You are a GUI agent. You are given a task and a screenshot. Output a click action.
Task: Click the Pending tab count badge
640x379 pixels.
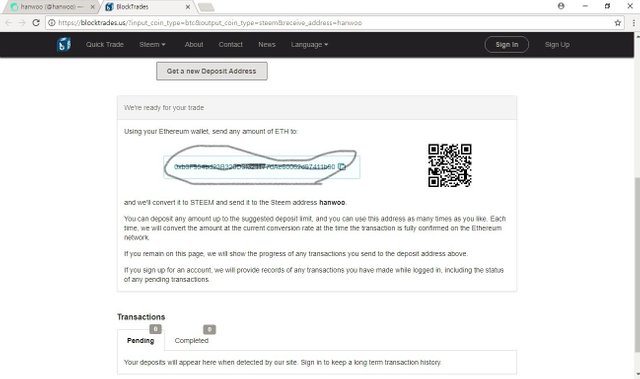[x=156, y=329]
